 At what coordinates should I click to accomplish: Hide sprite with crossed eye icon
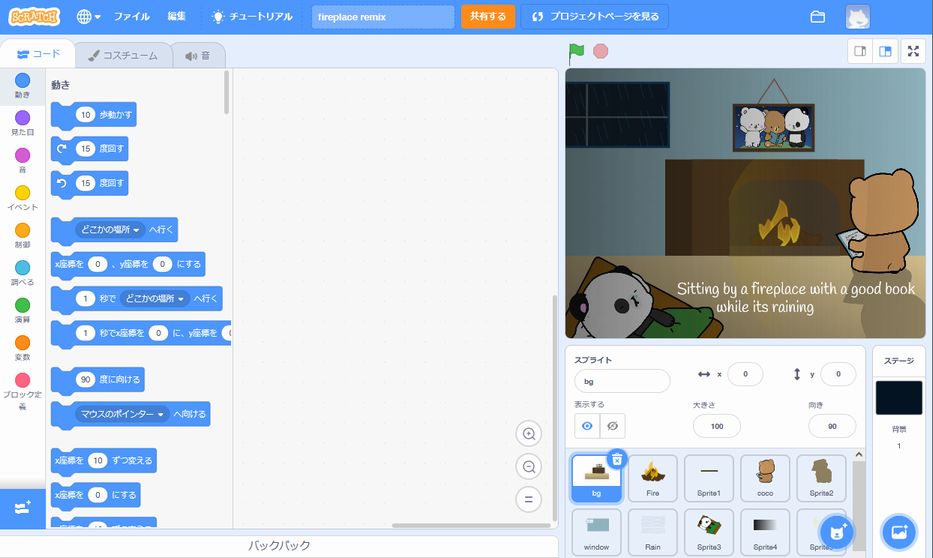(612, 426)
